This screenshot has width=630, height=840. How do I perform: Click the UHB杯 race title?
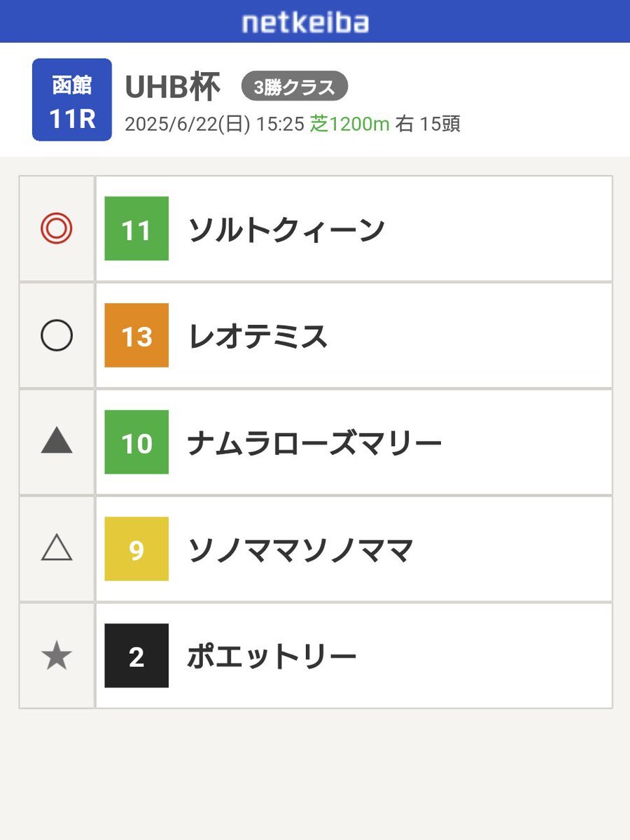(172, 87)
